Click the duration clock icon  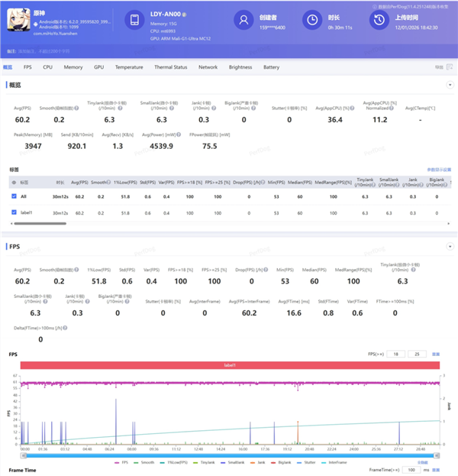coord(312,20)
